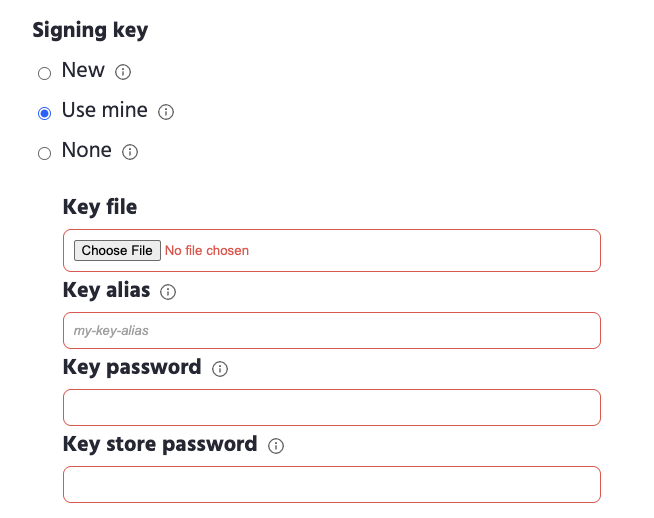Click the 'Use mine' label text
Screen dimensions: 654x518
104,110
